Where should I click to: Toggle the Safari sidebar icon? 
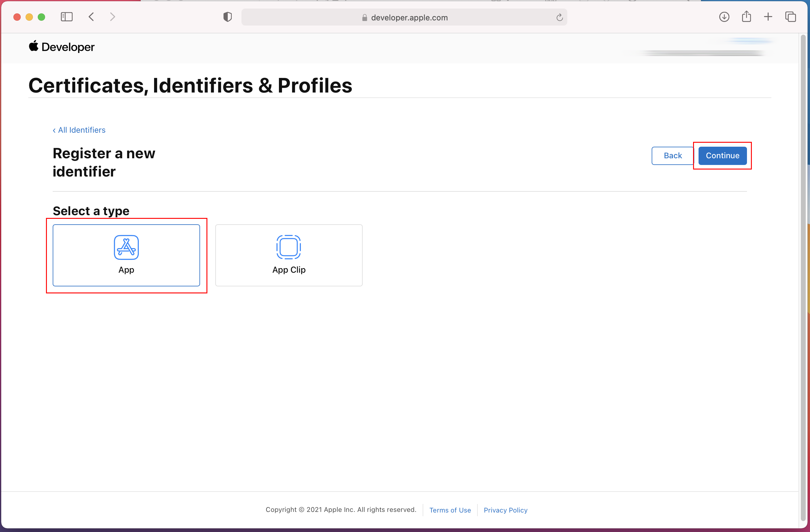coord(67,17)
